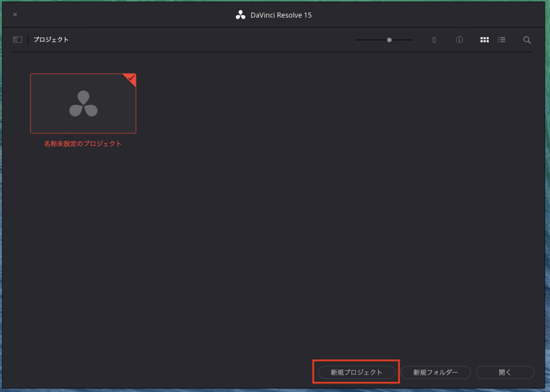Toggle the database sidebar panel icon
This screenshot has height=392, width=550.
(x=18, y=40)
